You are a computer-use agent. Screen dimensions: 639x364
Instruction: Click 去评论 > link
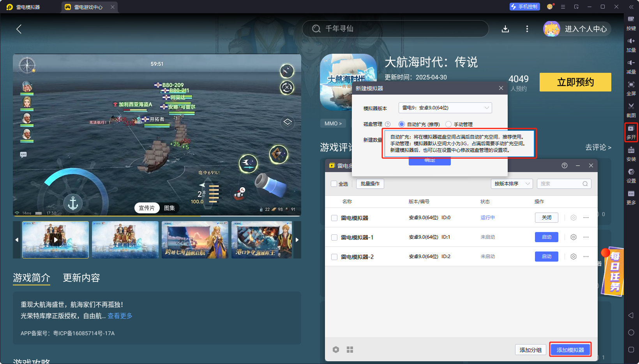[x=598, y=147]
